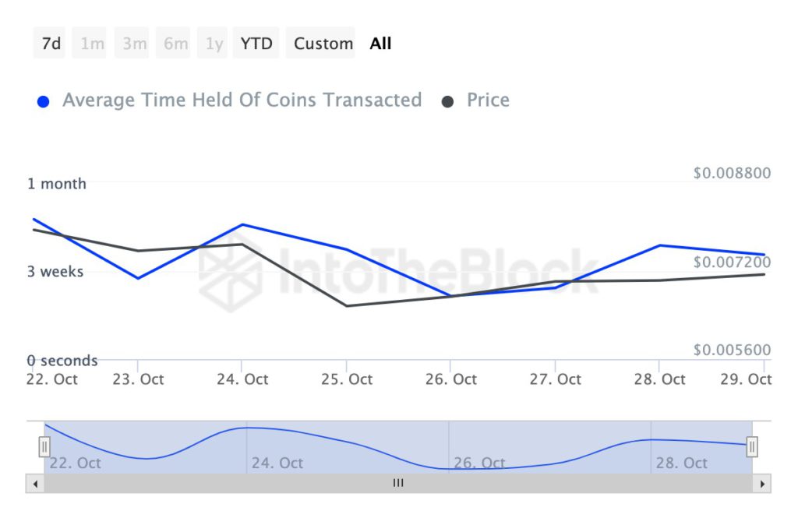The width and height of the screenshot is (798, 532).
Task: Click the left navigator range handle
Action: [44, 446]
